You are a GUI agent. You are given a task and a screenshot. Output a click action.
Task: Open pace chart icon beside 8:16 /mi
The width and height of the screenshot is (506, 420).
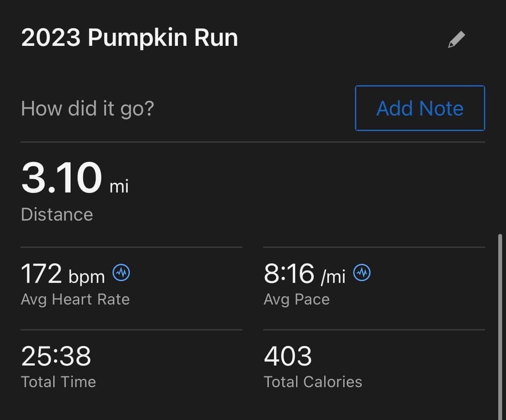[x=362, y=273]
